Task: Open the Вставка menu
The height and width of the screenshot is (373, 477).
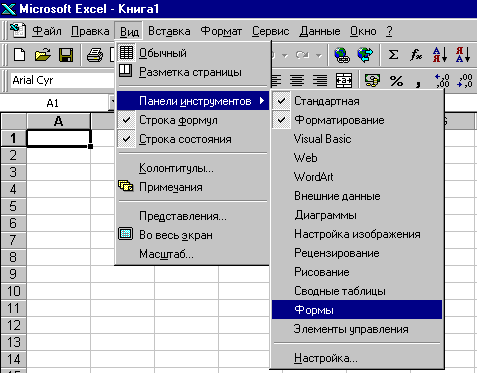Action: click(x=169, y=31)
